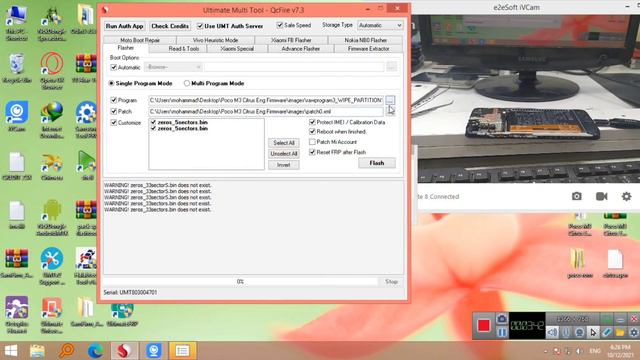
Task: Open Microsoft Edge from the taskbar
Action: 96,351
